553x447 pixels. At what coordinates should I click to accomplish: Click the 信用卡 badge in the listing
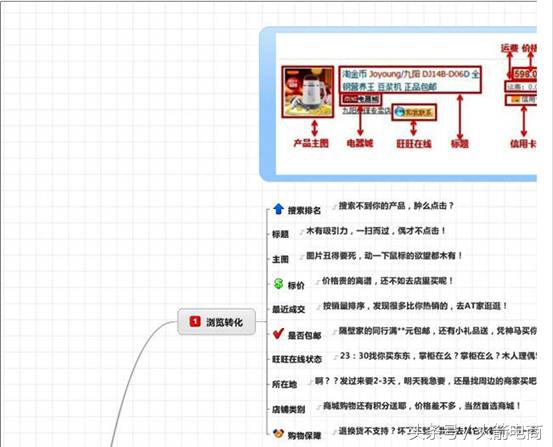click(x=521, y=99)
